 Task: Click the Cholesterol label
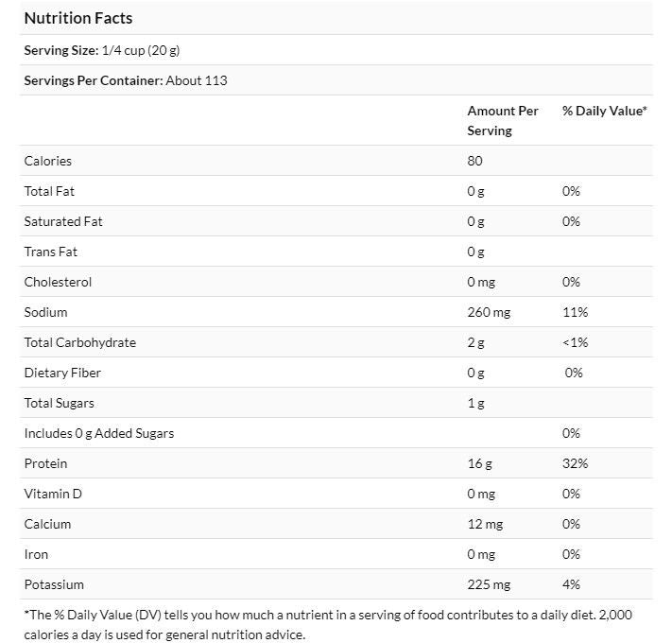tap(58, 282)
